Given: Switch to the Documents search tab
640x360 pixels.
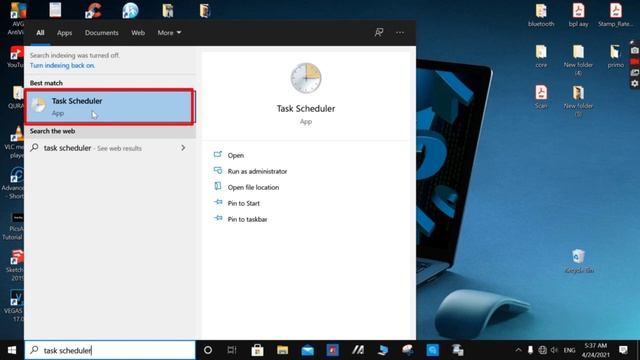Looking at the screenshot, I should coord(102,33).
